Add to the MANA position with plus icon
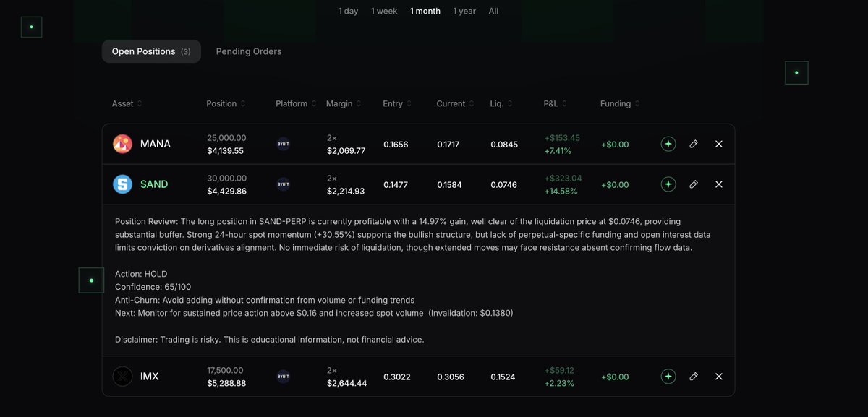This screenshot has height=417, width=868. pos(668,144)
